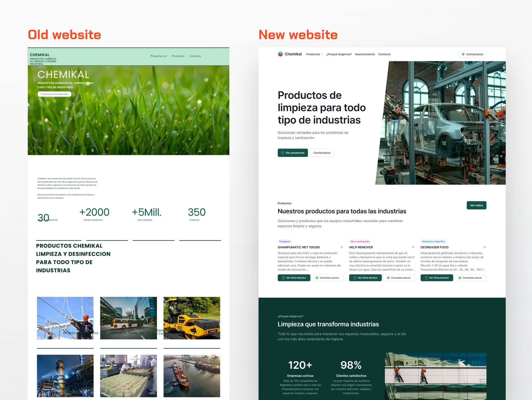
Task: Select the Vial y construcción category tag
Action: point(360,242)
